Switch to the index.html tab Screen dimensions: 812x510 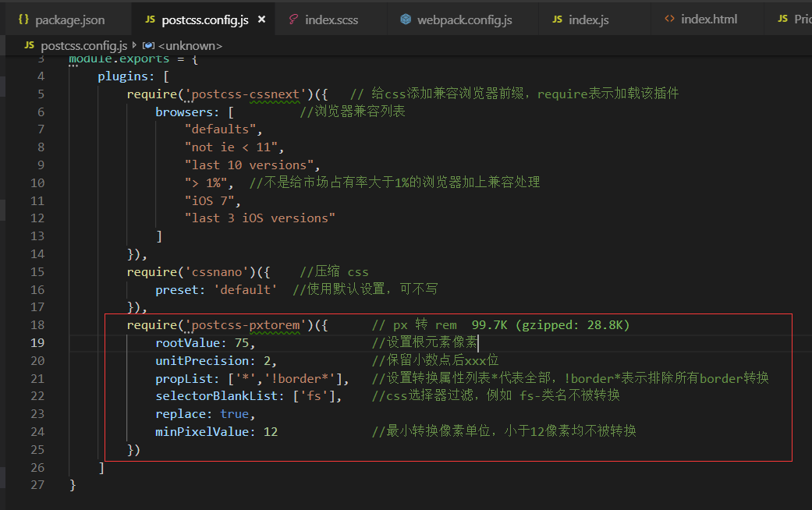708,19
